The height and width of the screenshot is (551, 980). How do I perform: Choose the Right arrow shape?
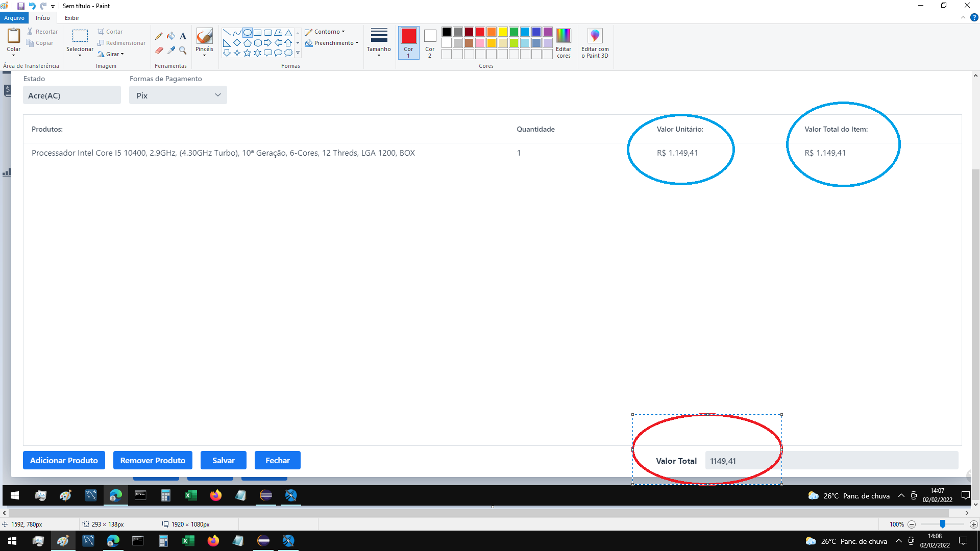pos(267,43)
